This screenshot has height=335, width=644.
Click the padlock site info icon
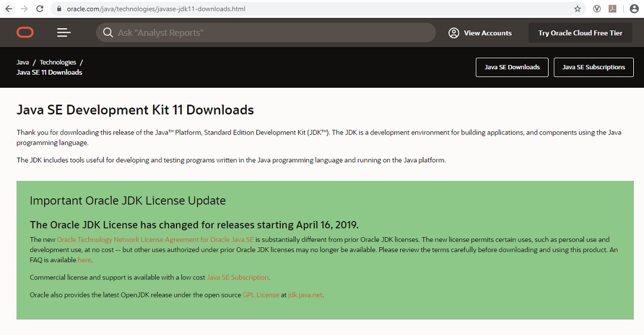[59, 8]
